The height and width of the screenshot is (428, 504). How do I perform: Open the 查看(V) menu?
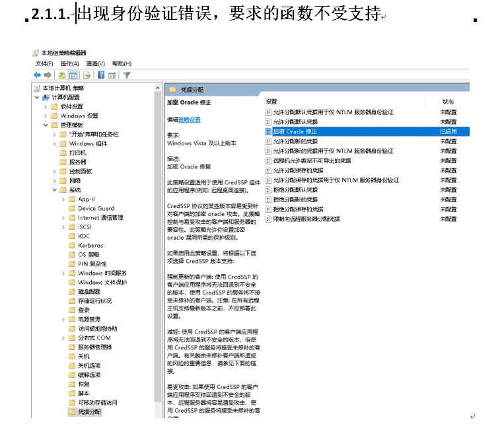pyautogui.click(x=96, y=63)
